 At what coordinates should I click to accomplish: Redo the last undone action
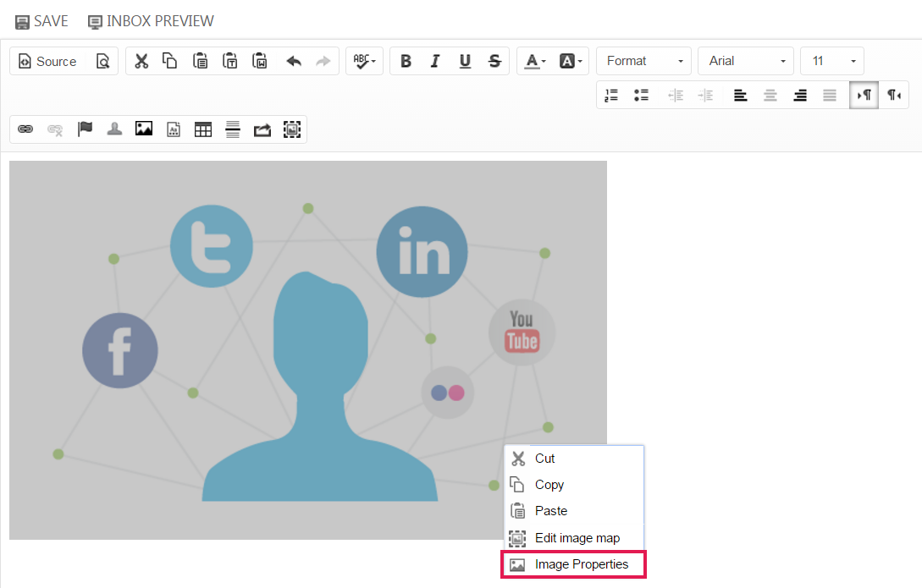(323, 61)
